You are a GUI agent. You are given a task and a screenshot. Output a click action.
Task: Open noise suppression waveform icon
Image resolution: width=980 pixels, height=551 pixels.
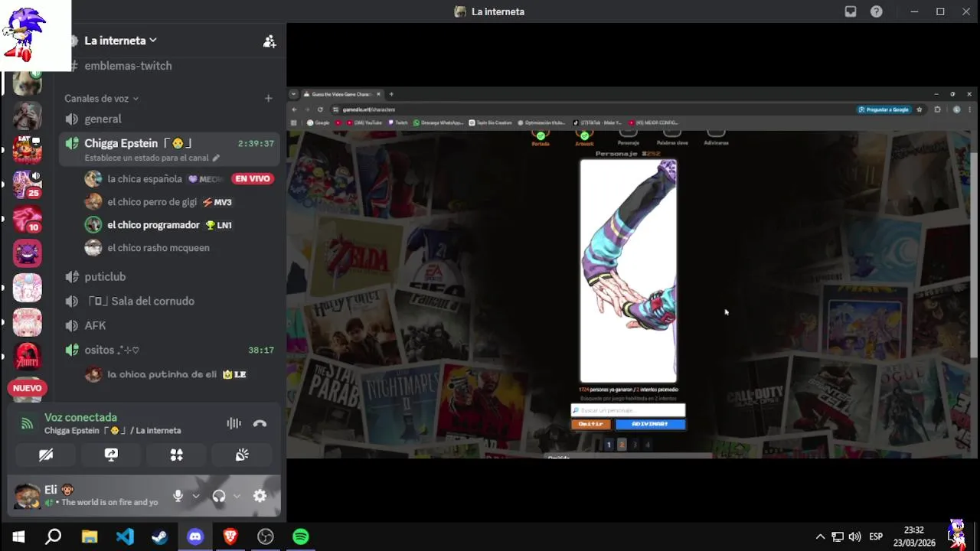[x=234, y=423]
